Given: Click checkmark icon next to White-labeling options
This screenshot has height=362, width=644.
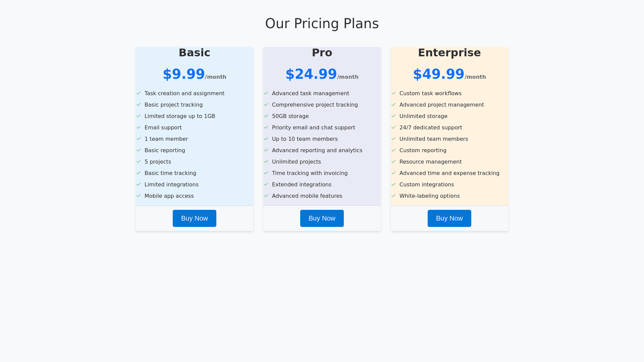Looking at the screenshot, I should [393, 196].
